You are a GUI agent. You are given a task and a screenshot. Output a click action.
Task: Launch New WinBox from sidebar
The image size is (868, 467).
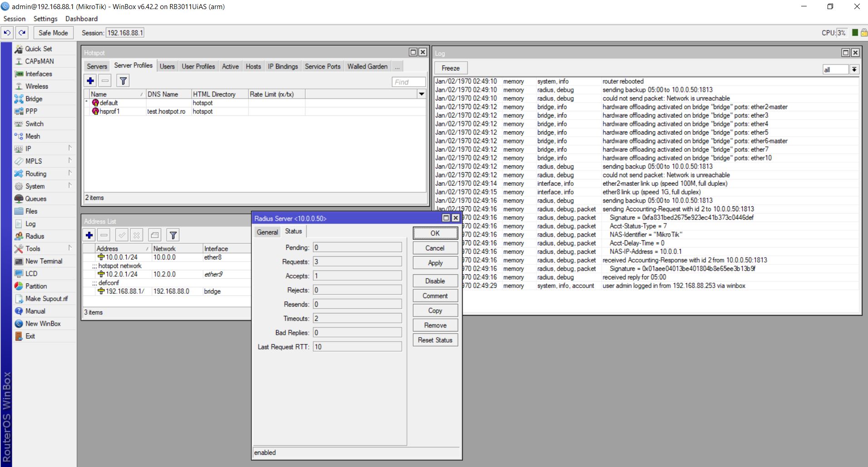click(x=43, y=323)
